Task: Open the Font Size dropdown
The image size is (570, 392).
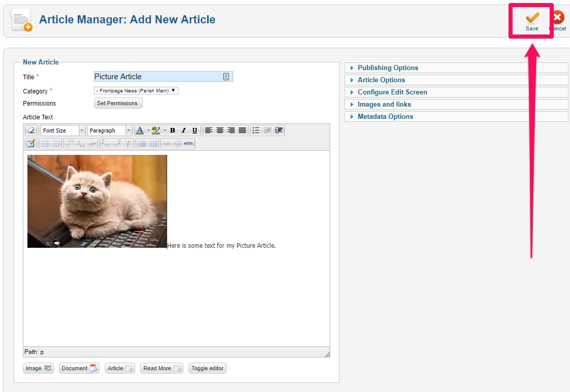Action: [x=63, y=130]
